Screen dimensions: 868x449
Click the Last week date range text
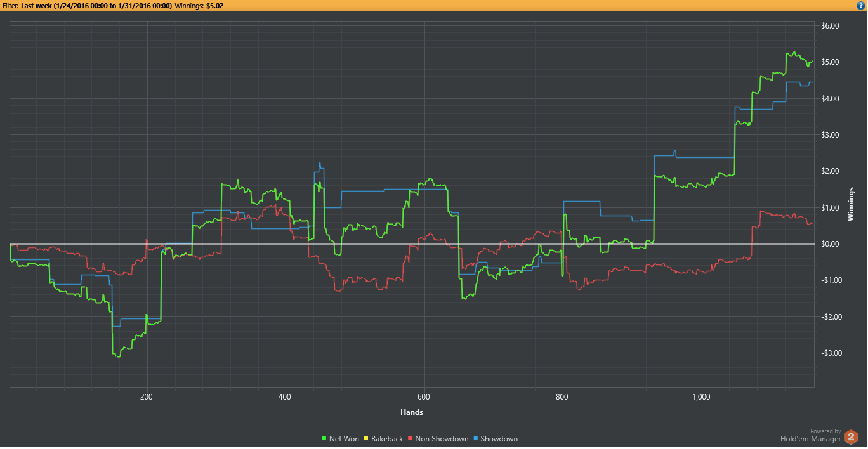click(x=96, y=5)
